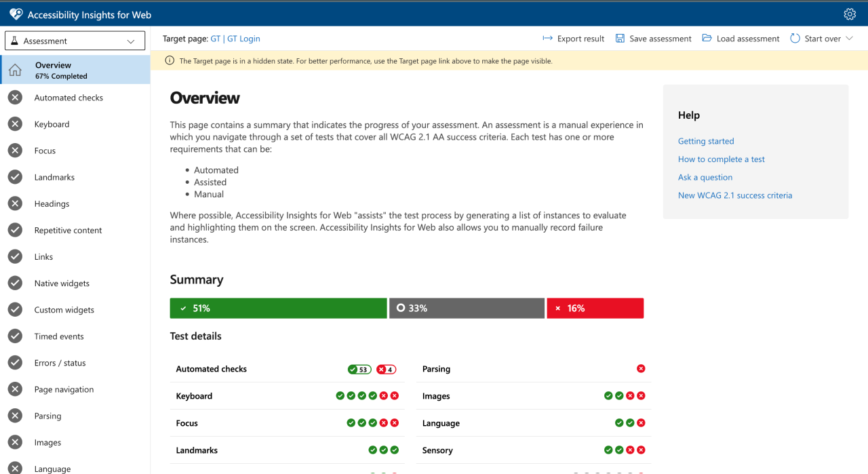Open the Ask a question help link
This screenshot has height=474, width=868.
tap(705, 177)
